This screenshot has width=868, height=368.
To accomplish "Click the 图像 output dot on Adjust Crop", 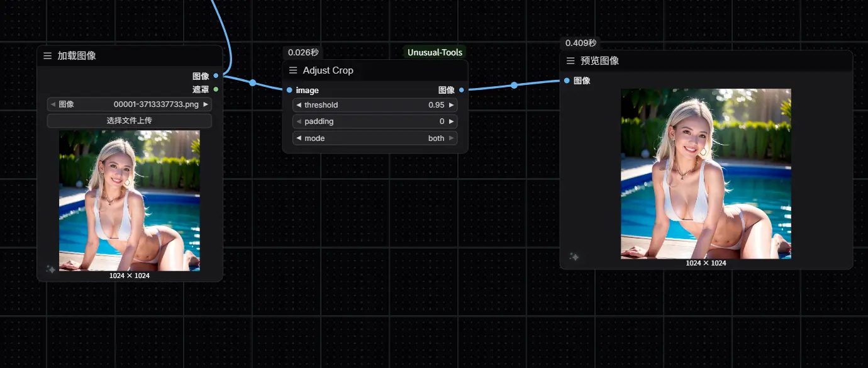I will click(x=463, y=90).
